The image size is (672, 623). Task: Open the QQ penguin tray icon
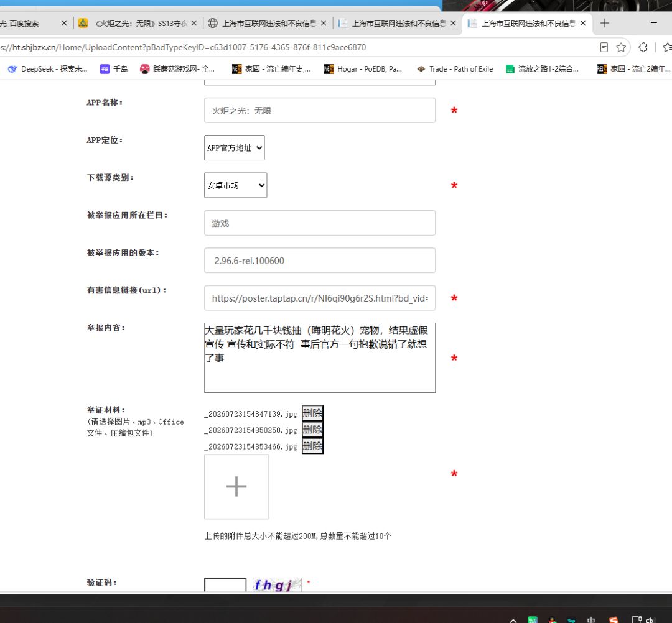(x=553, y=619)
